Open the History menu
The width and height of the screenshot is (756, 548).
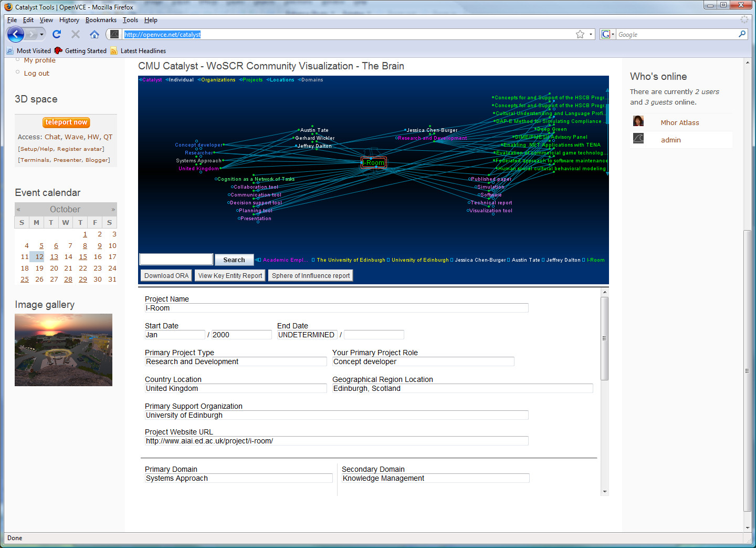pos(69,20)
